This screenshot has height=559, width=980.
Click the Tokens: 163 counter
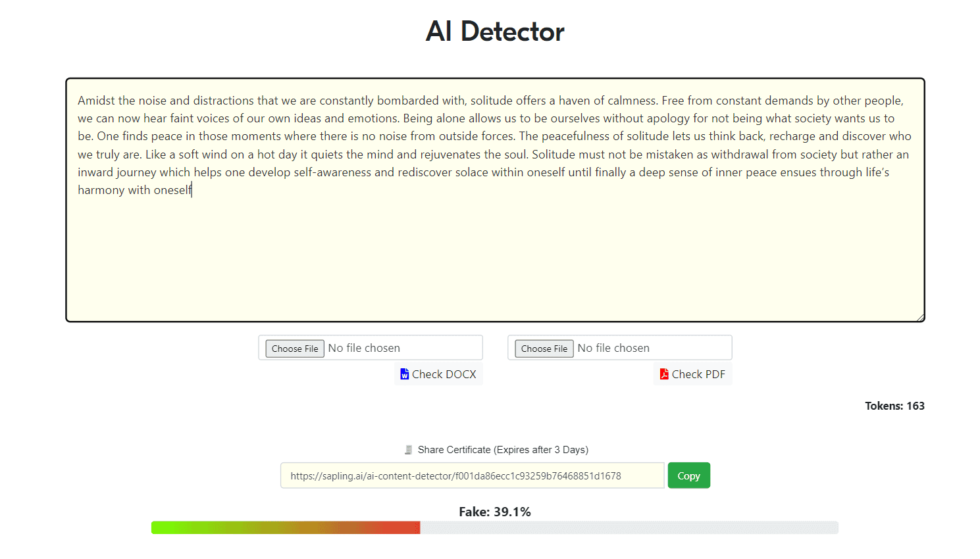click(894, 406)
